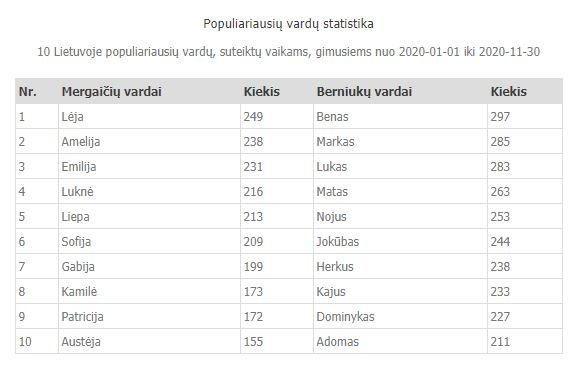Click the count value 297
This screenshot has height=392, width=578.
click(500, 117)
